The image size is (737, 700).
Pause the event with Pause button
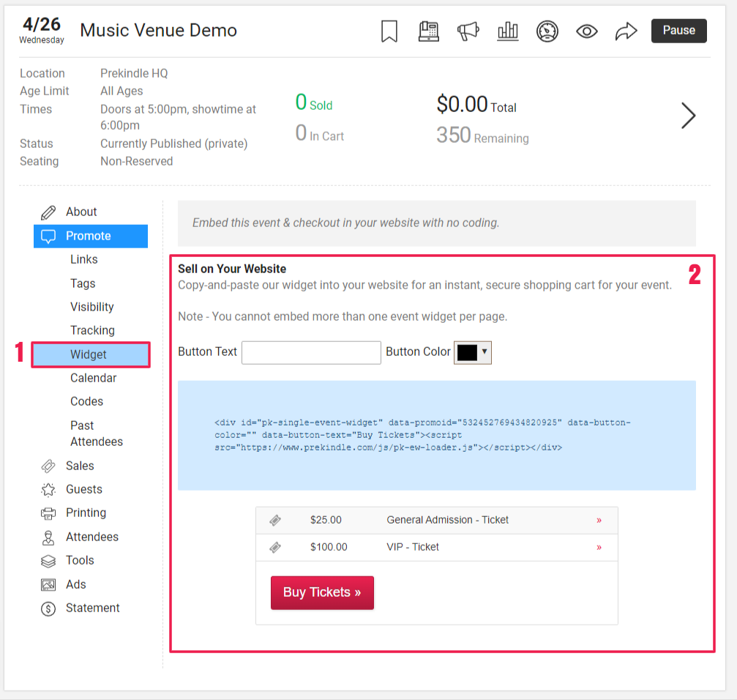click(x=678, y=31)
